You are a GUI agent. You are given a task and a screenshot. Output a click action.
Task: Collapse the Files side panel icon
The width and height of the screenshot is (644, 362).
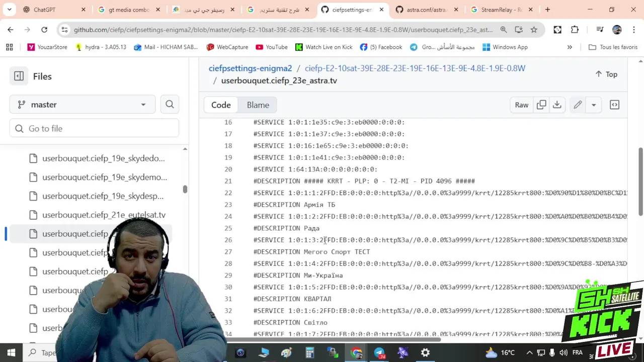[x=19, y=76]
